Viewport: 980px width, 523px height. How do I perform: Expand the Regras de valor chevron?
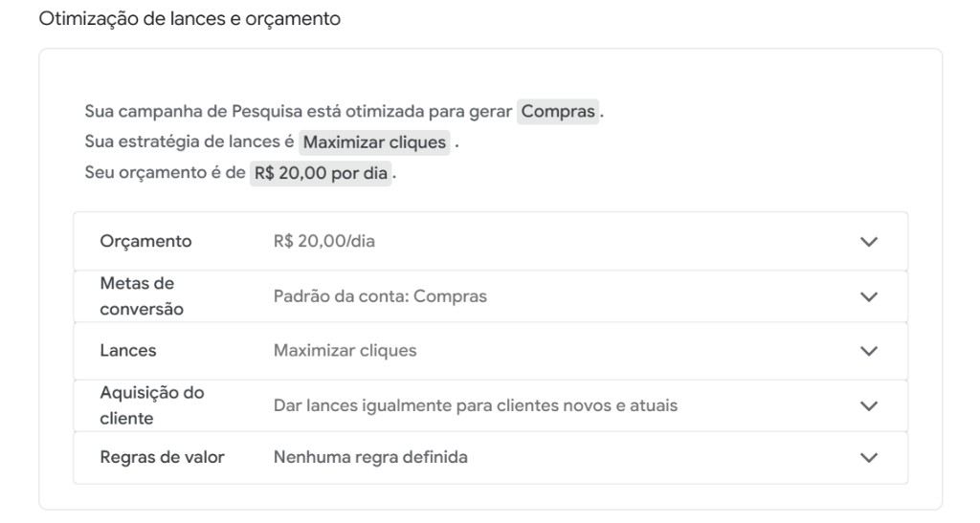click(869, 457)
